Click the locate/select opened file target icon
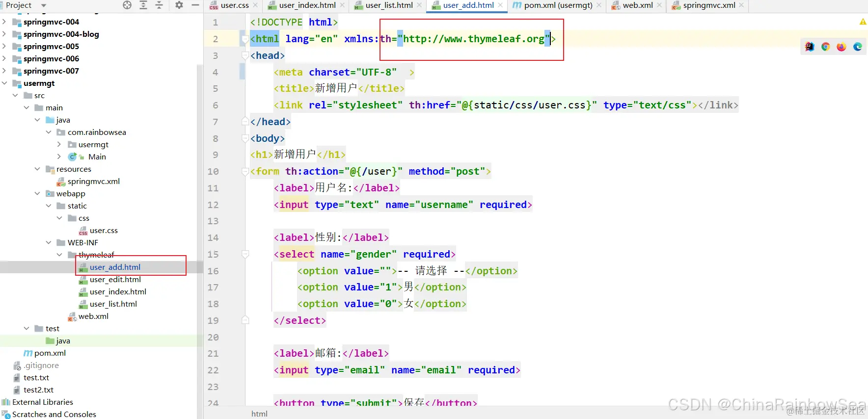The width and height of the screenshot is (868, 419). coord(127,5)
